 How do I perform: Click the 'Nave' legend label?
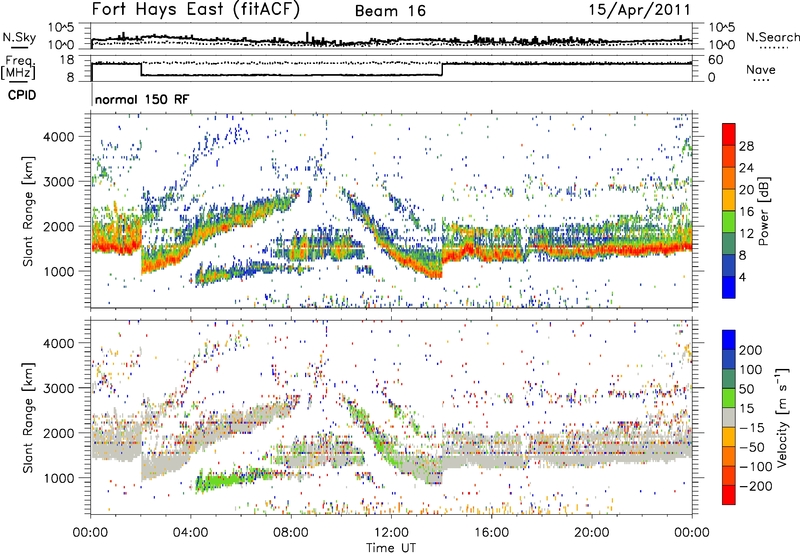(x=760, y=69)
